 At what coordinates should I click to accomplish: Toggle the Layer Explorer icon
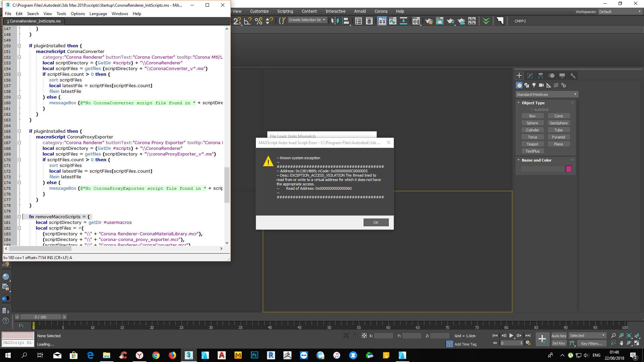pyautogui.click(x=369, y=21)
